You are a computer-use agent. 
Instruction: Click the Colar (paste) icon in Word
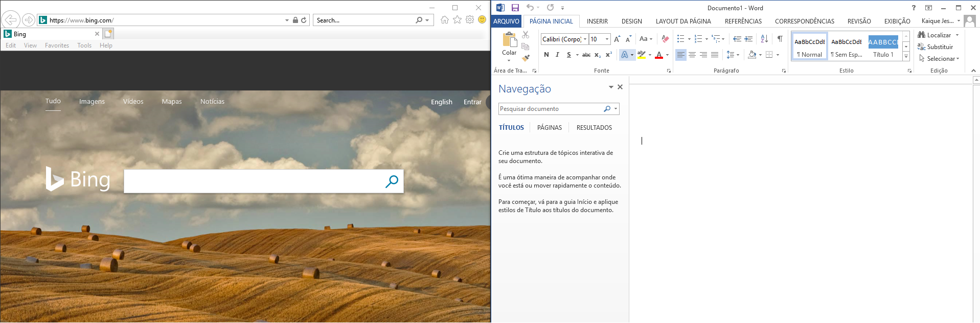click(509, 40)
